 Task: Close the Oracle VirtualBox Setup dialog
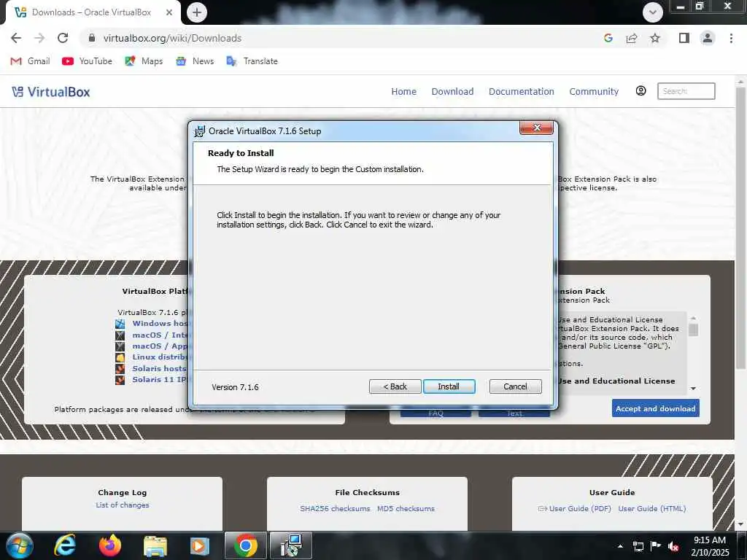coord(536,128)
